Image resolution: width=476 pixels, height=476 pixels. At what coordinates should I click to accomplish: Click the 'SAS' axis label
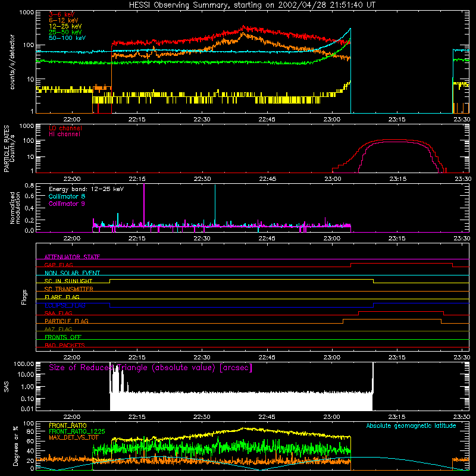[x=7, y=387]
